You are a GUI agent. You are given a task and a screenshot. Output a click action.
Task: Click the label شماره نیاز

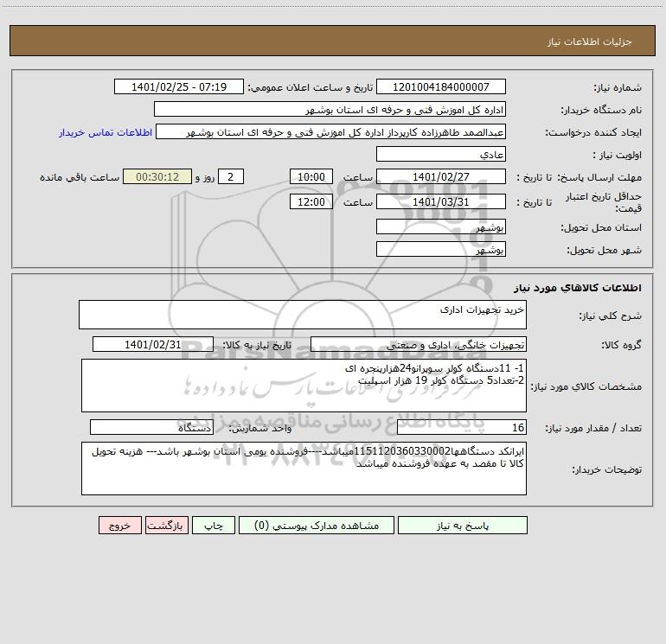(x=618, y=88)
